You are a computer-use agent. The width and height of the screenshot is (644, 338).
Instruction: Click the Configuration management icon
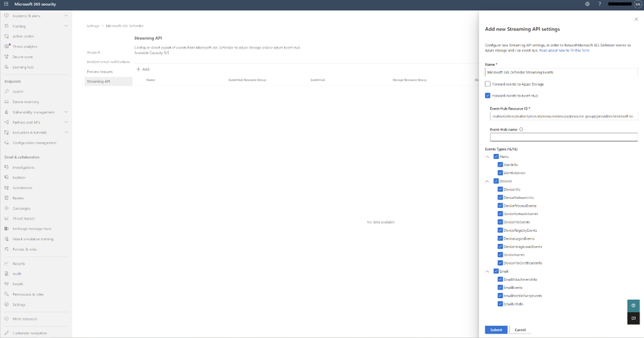pos(6,143)
